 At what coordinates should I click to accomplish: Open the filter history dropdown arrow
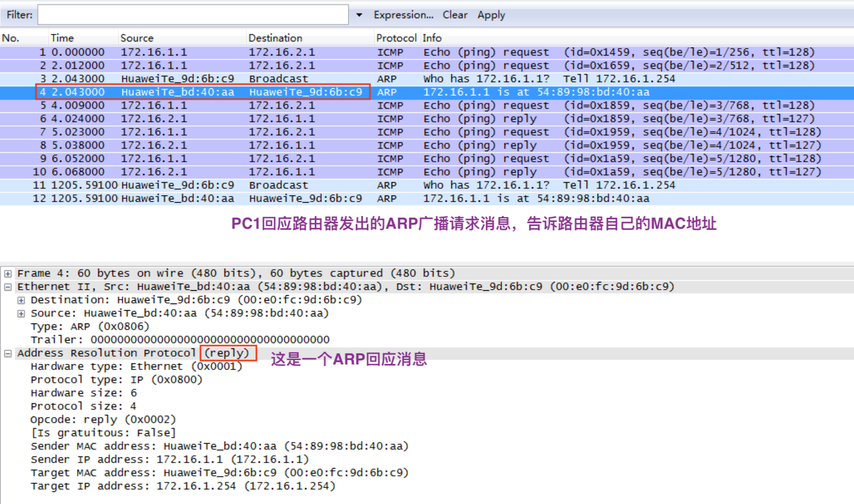pos(359,15)
